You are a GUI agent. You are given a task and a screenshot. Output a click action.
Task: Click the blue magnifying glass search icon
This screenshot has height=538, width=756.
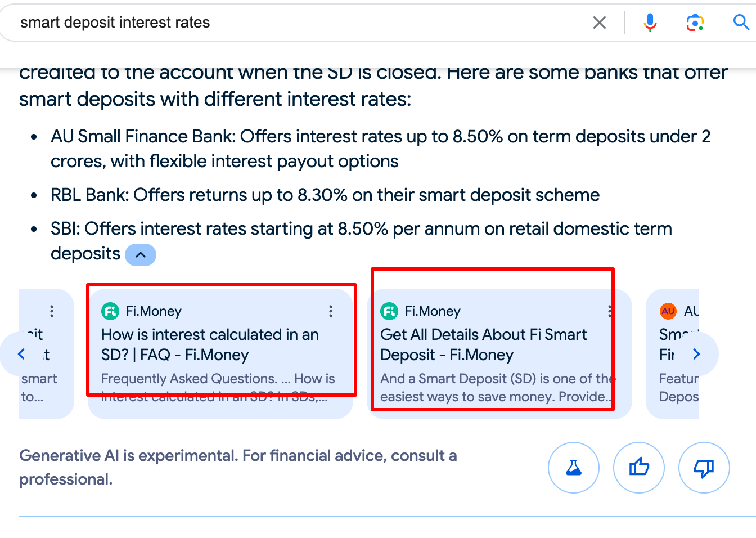click(741, 23)
